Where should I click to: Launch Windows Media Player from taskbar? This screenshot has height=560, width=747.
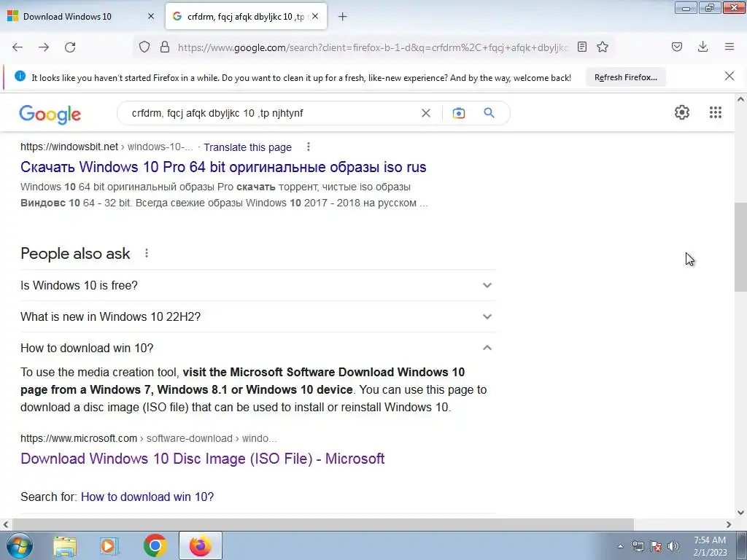(109, 545)
